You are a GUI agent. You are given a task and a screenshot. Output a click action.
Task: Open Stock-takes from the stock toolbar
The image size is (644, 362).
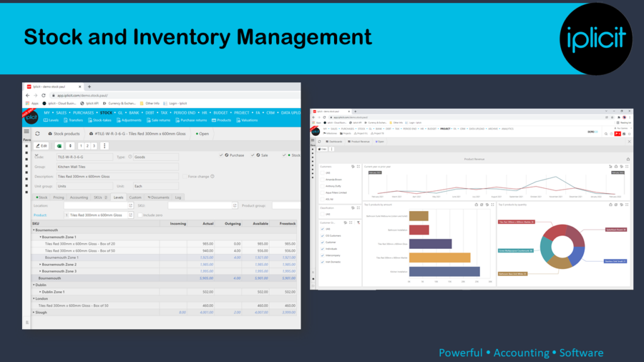tap(99, 120)
